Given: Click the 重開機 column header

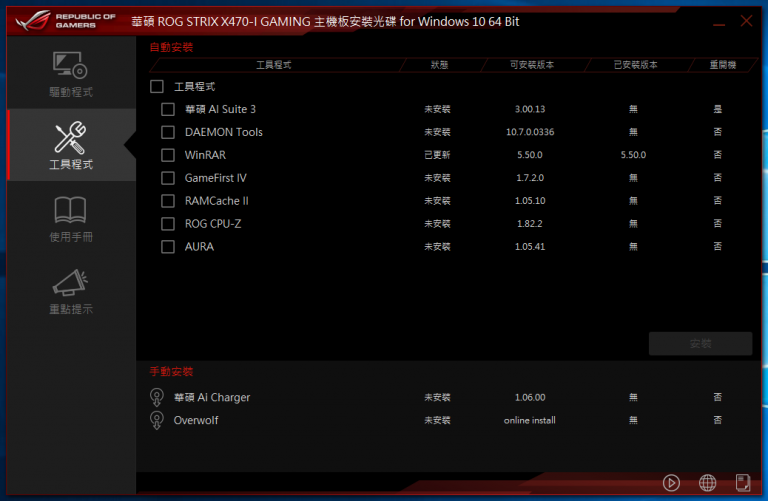Looking at the screenshot, I should [723, 65].
